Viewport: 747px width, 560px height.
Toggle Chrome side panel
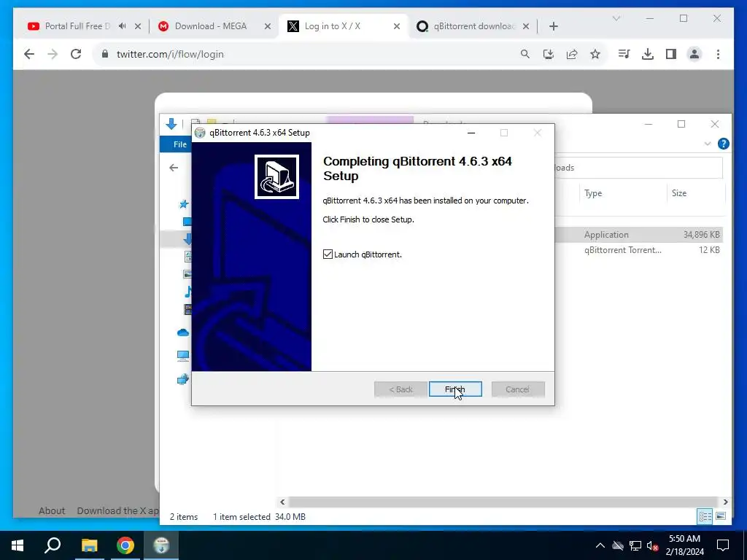[671, 54]
